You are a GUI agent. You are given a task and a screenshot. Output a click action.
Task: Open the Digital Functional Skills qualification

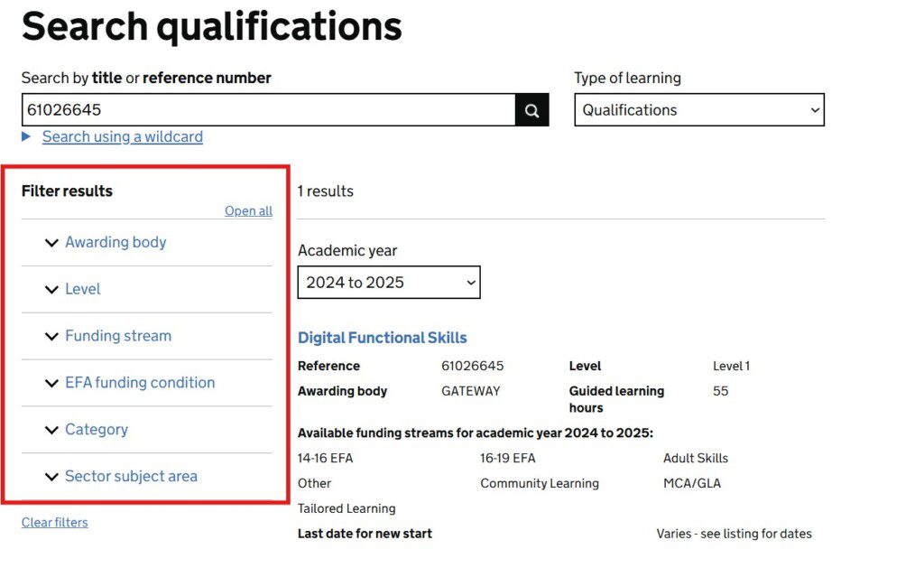383,337
